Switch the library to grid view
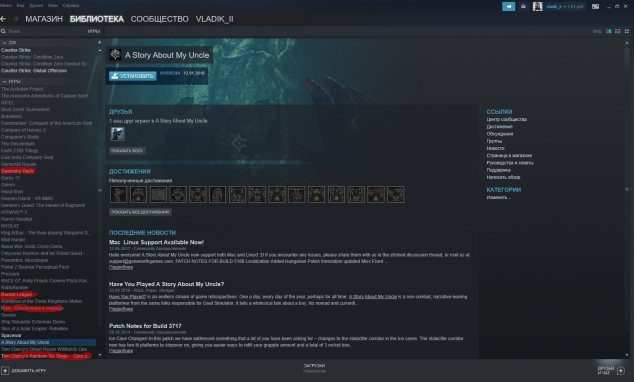Viewport: 634px width, 382px height. 627,31
